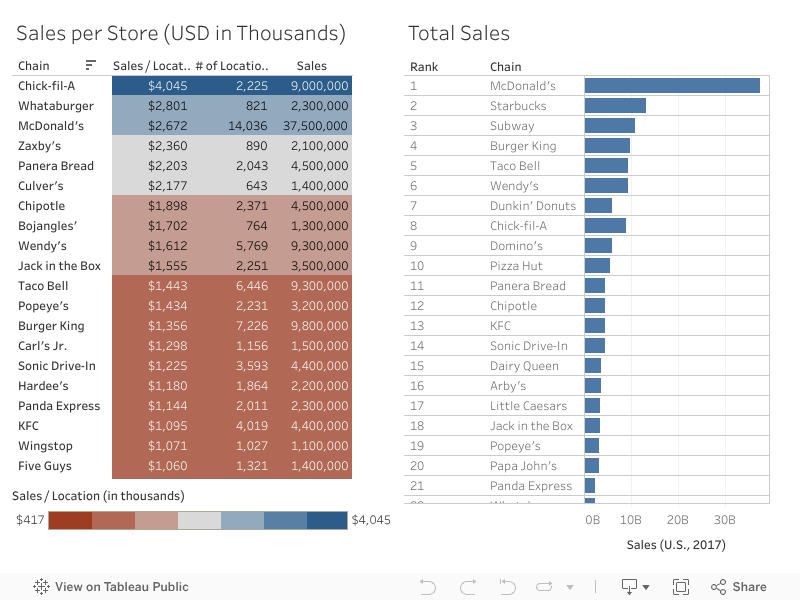Click the Sales column header

click(x=312, y=66)
